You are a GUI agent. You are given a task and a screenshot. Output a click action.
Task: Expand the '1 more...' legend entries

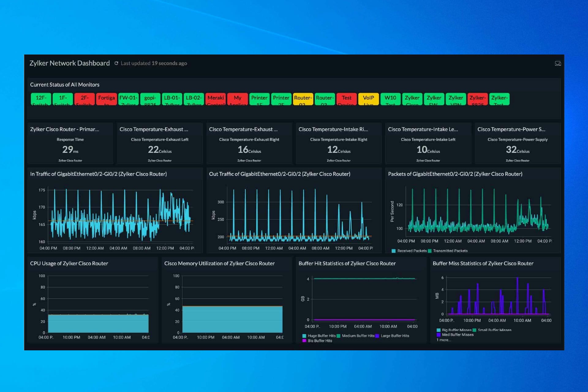[443, 340]
